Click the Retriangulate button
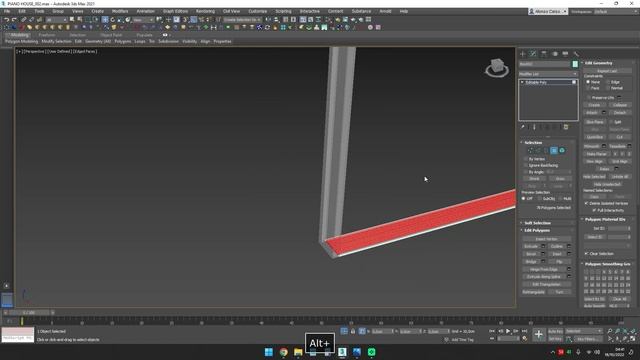The height and width of the screenshot is (360, 640). tap(534, 292)
